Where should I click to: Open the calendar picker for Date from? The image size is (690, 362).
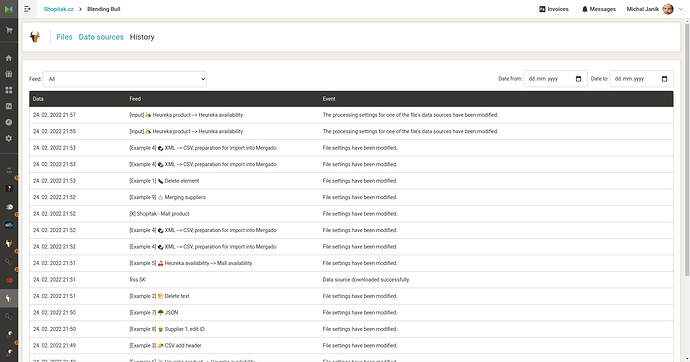point(578,79)
